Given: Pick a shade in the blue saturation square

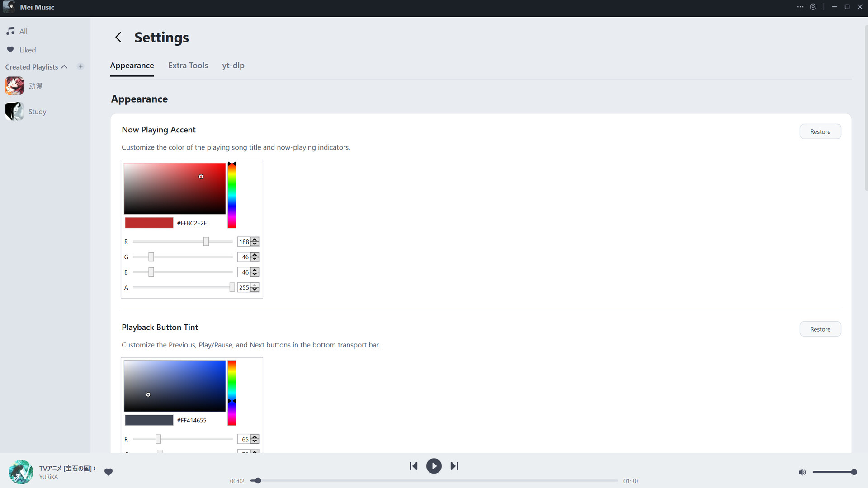Looking at the screenshot, I should [x=175, y=386].
